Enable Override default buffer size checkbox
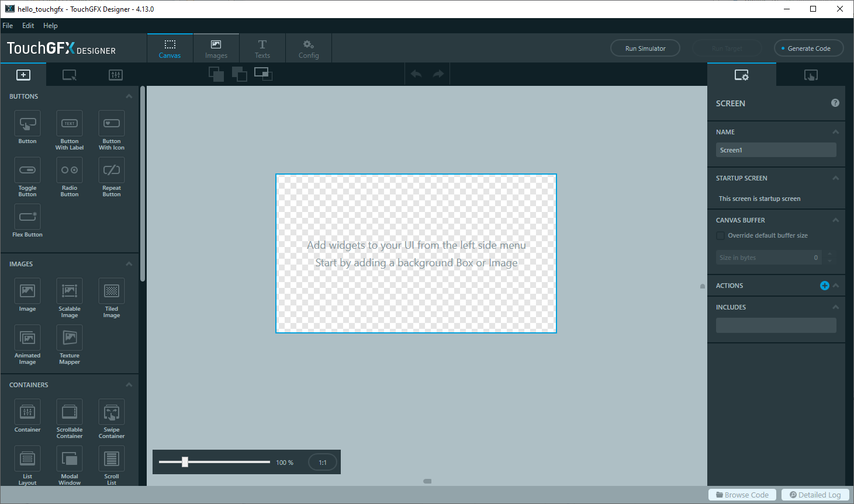The image size is (854, 504). point(721,236)
